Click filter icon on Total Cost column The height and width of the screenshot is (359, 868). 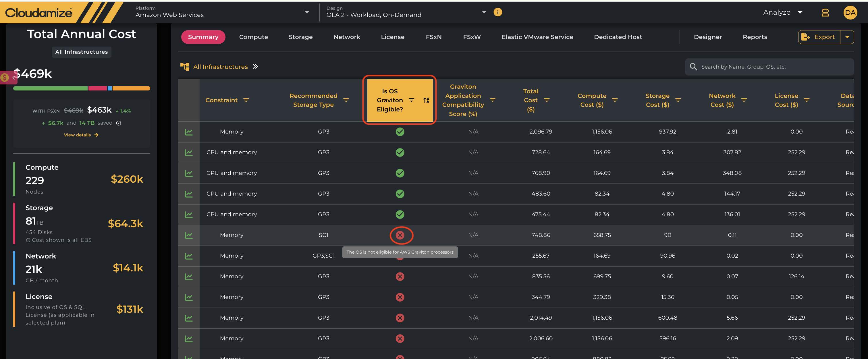tap(547, 100)
